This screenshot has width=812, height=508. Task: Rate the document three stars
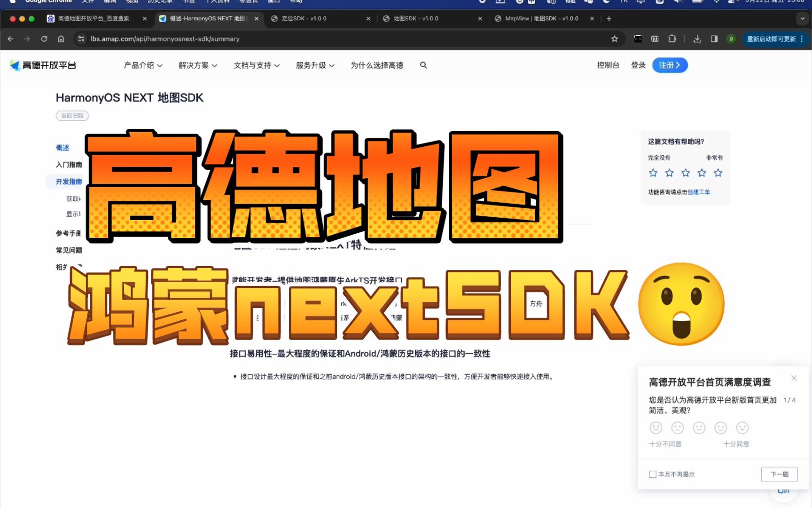686,173
